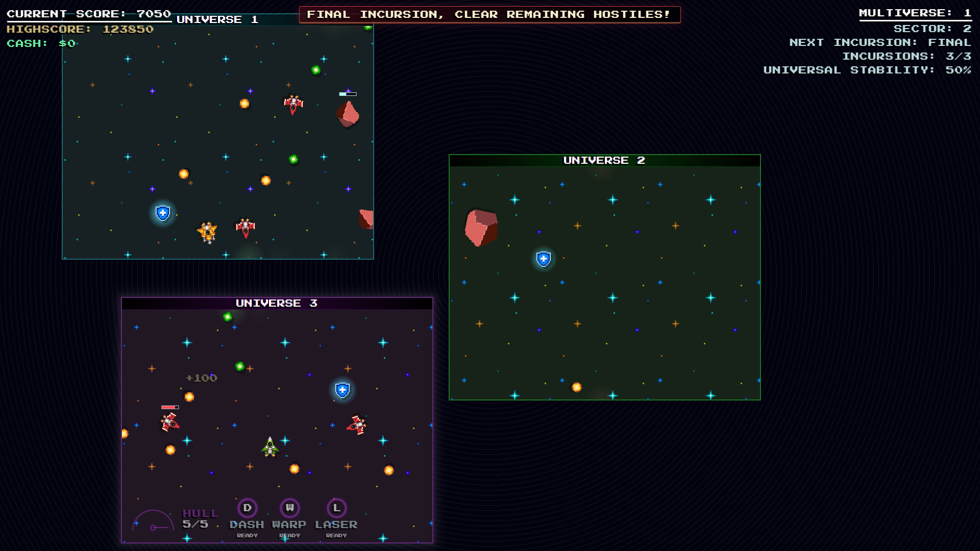Collect the blue shield pickup in Universe 3
The height and width of the screenshot is (551, 980).
[342, 390]
